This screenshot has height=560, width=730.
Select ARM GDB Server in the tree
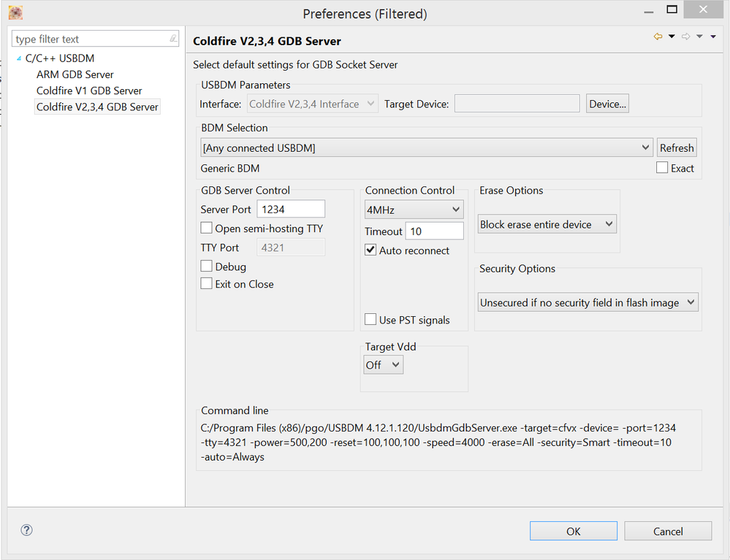click(75, 74)
